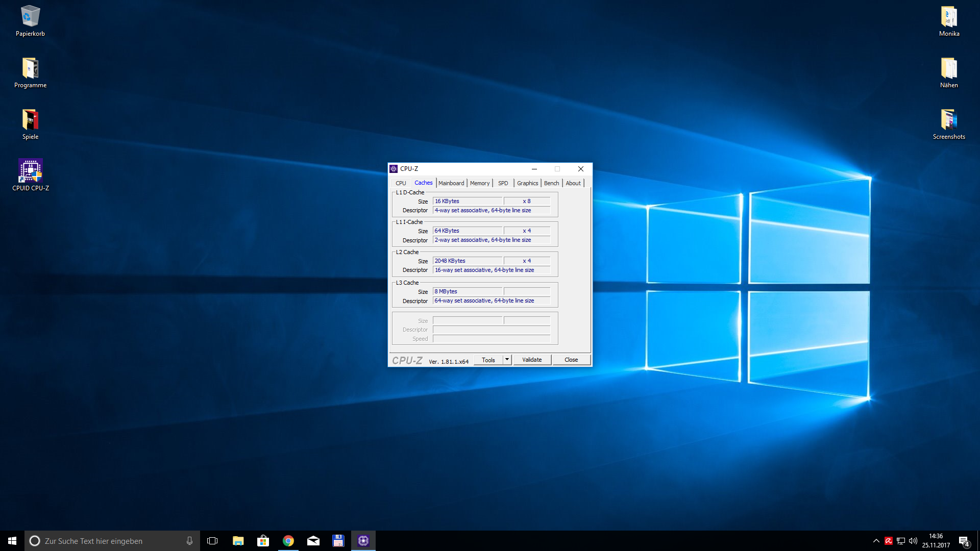Click the CPU-Z taskbar icon
This screenshot has width=980, height=551.
click(x=363, y=541)
